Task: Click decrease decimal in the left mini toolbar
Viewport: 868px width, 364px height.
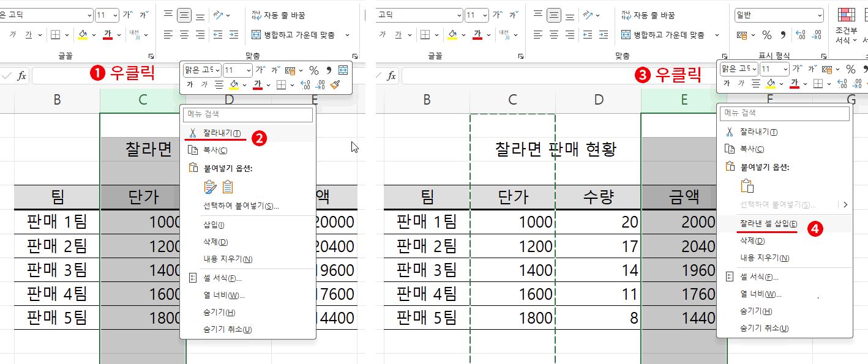Action: (320, 84)
